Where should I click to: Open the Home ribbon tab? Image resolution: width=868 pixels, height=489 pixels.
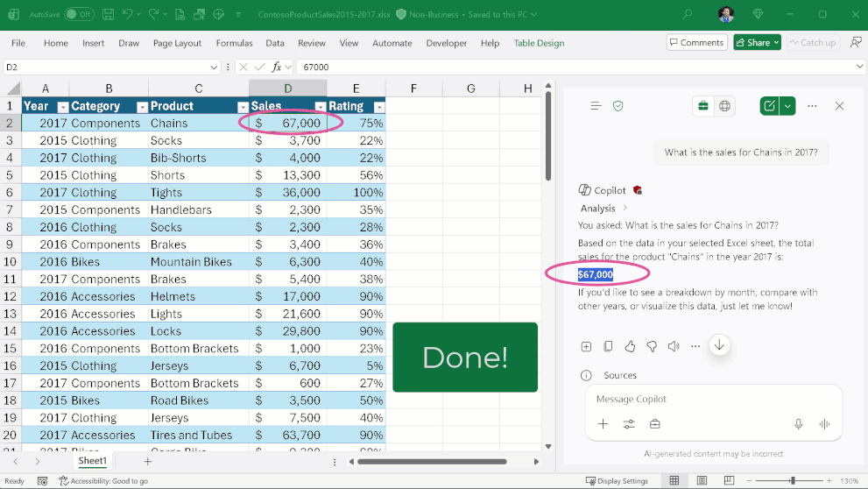click(56, 43)
